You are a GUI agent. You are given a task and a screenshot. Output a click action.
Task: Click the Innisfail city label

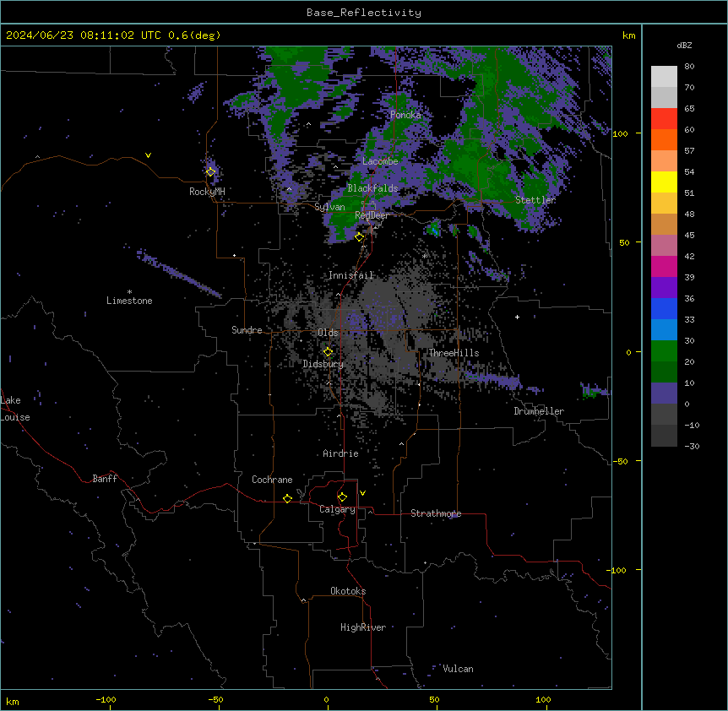350,275
